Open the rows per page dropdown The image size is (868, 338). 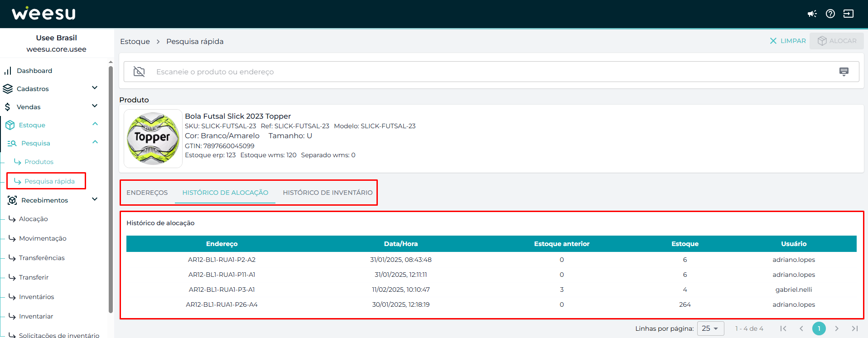710,328
